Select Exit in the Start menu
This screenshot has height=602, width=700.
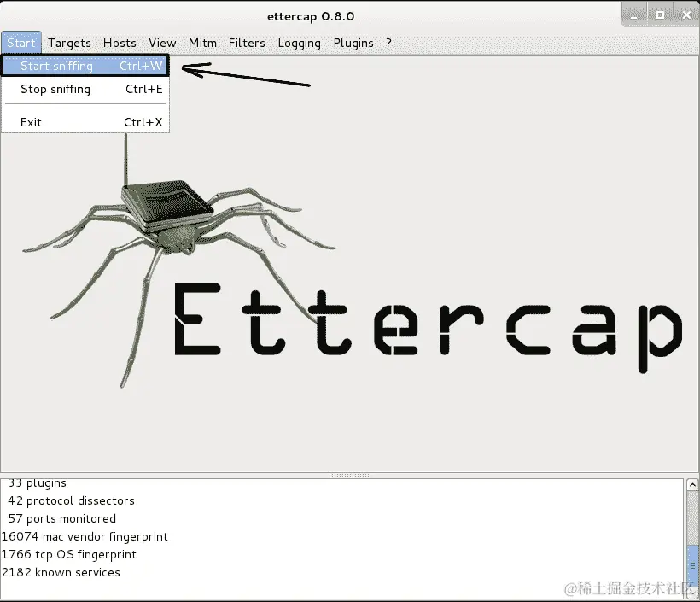click(x=85, y=122)
